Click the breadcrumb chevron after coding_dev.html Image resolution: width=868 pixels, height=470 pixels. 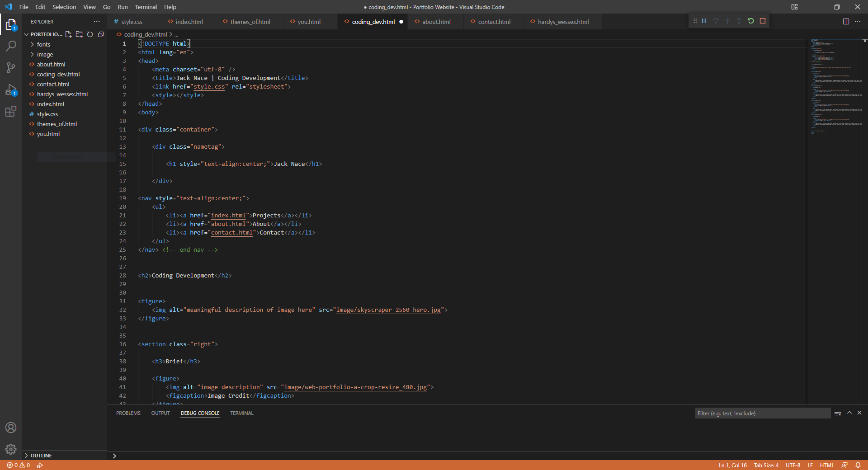[x=171, y=34]
